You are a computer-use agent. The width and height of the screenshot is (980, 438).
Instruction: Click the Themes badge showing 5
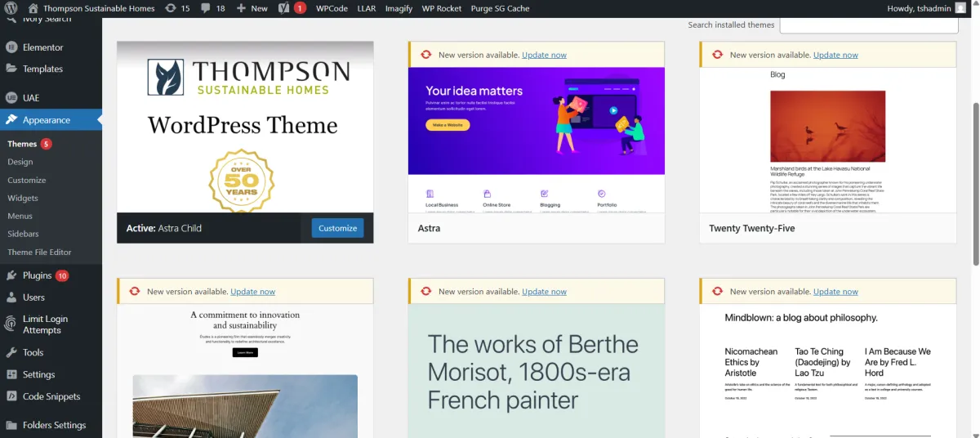(x=47, y=144)
